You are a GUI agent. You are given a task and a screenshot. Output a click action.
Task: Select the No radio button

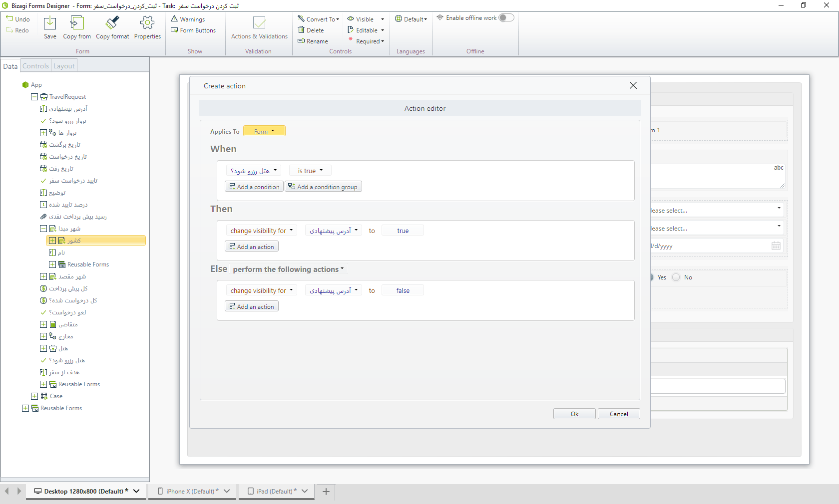coord(676,277)
